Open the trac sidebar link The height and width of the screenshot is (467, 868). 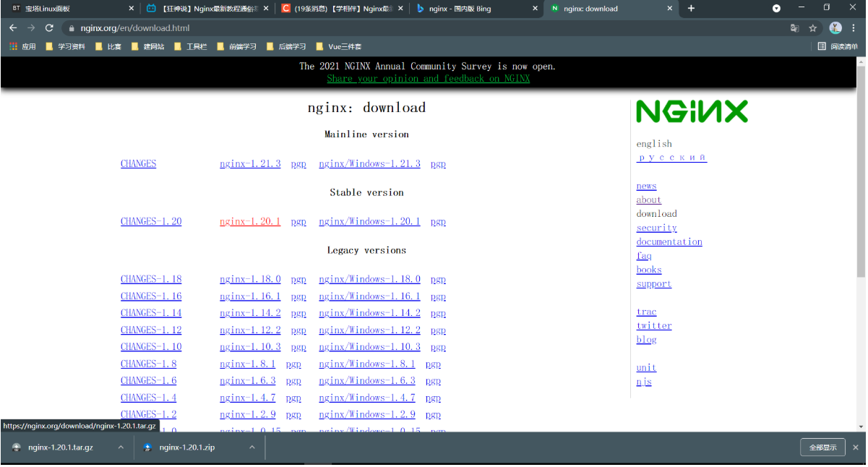(646, 312)
